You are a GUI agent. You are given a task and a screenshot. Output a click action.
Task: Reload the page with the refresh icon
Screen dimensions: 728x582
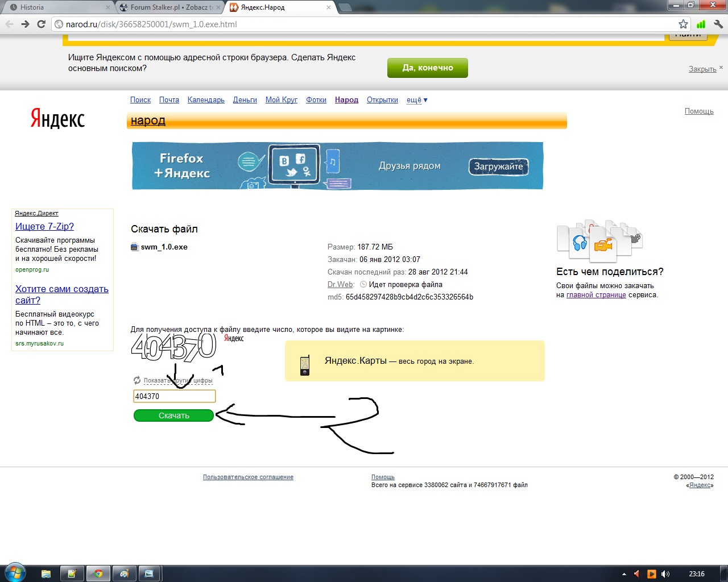[x=41, y=24]
